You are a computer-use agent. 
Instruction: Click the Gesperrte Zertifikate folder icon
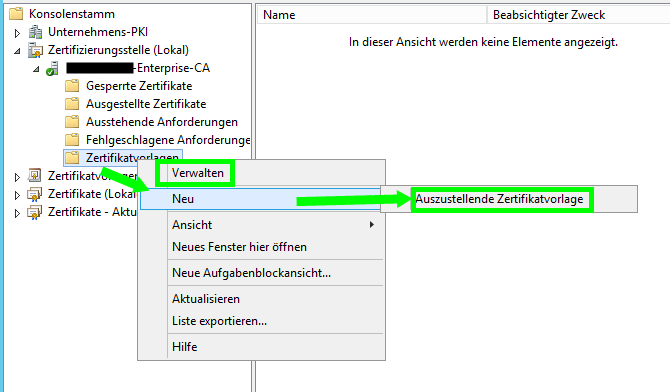click(x=72, y=86)
